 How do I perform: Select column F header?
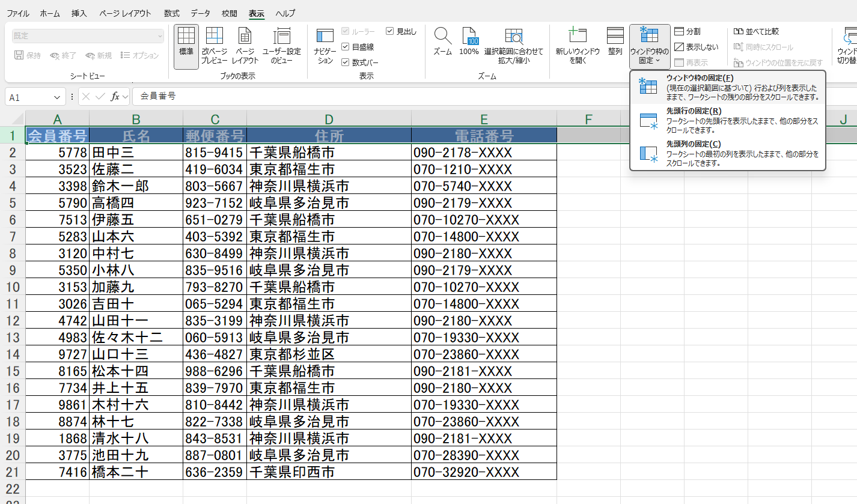tap(588, 118)
